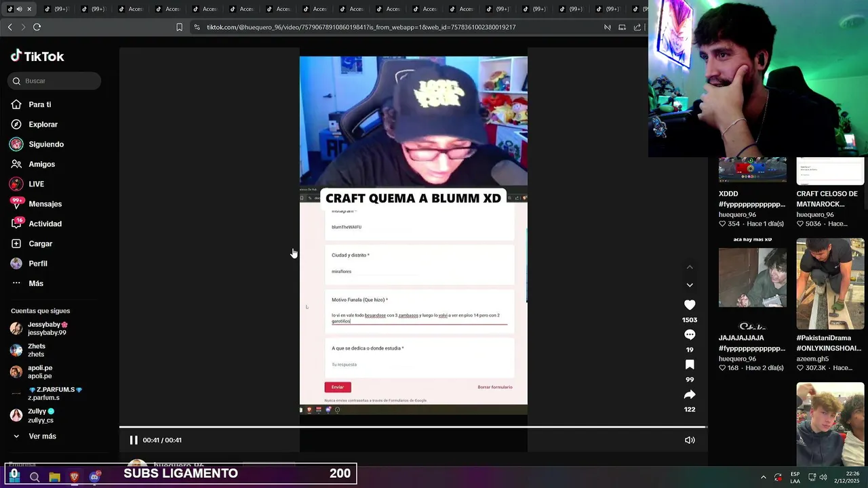Save the video with bookmark icon
Screen dimensions: 868x488
click(x=690, y=365)
